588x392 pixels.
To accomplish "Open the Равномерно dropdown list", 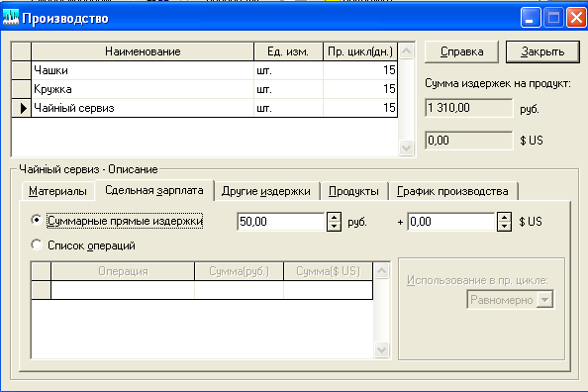I will coord(545,300).
